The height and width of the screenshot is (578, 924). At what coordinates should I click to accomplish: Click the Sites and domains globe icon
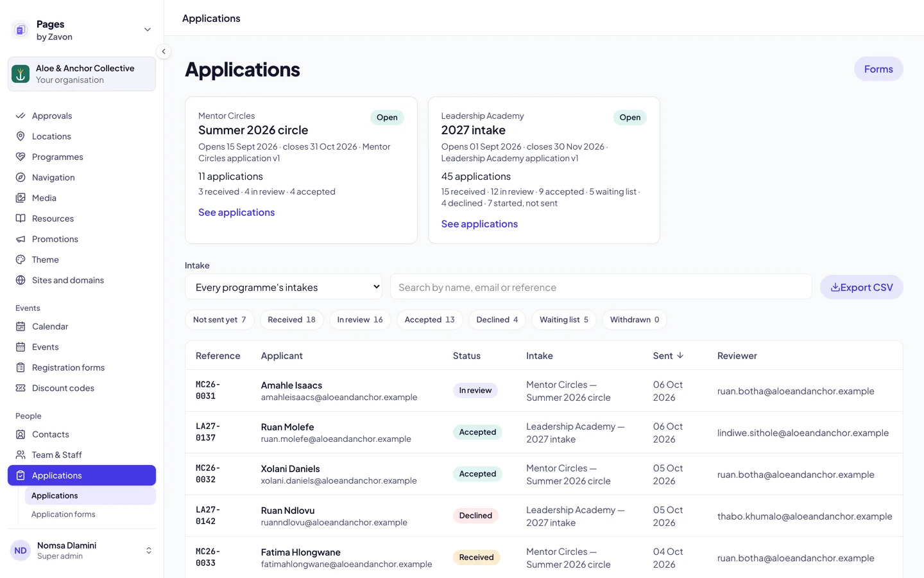[21, 280]
